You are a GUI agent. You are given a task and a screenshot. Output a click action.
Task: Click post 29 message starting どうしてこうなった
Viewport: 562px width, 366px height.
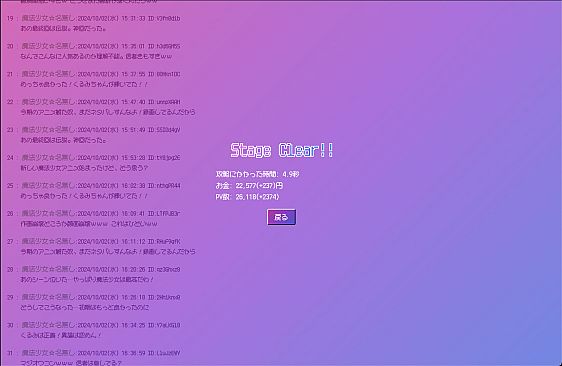(x=85, y=308)
